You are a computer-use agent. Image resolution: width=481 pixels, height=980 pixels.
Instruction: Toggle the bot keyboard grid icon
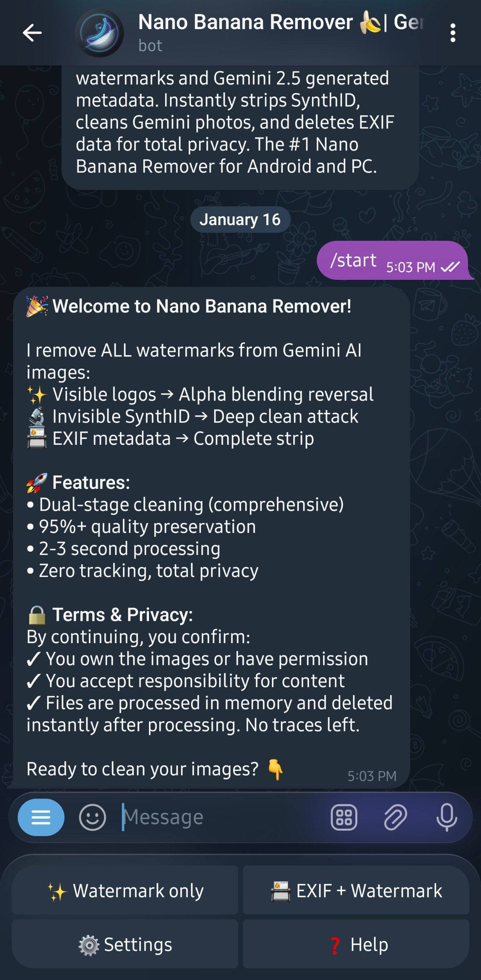coord(344,817)
